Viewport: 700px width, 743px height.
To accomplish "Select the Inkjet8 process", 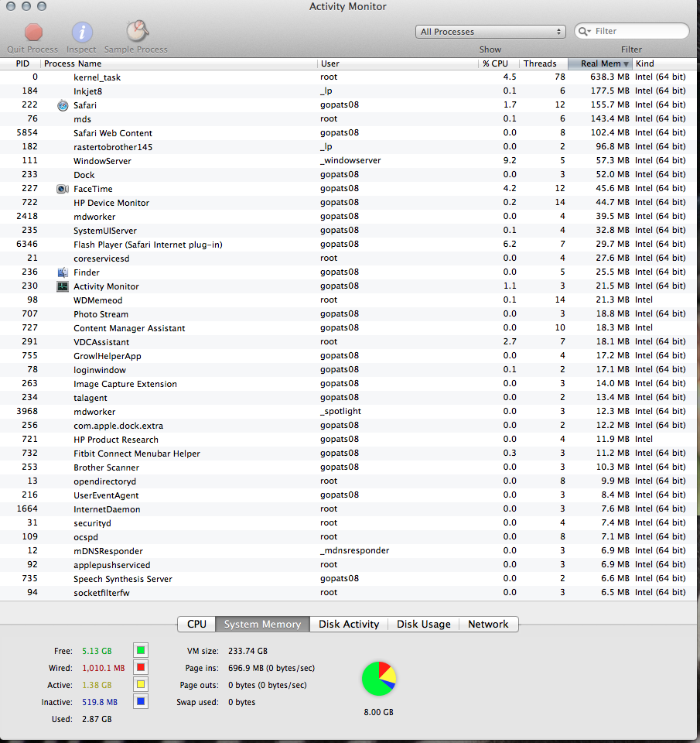I will tap(348, 91).
